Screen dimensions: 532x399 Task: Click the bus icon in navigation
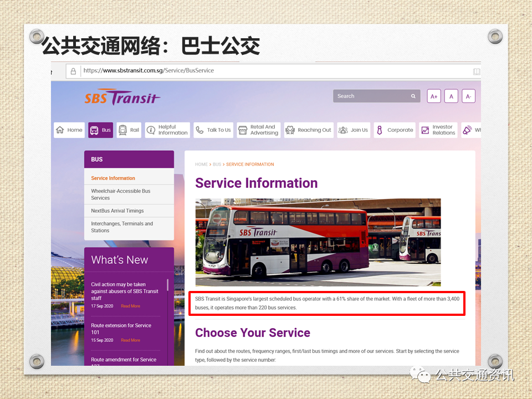pyautogui.click(x=94, y=130)
